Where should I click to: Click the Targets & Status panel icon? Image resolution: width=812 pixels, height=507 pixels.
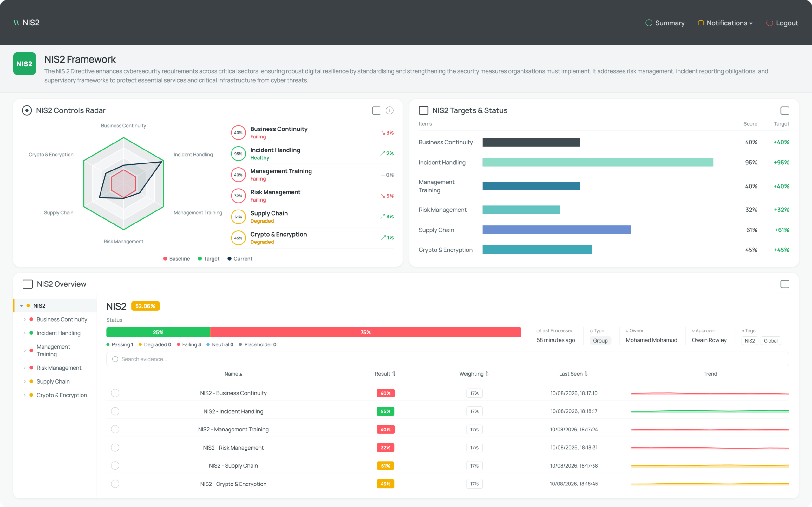click(x=423, y=110)
